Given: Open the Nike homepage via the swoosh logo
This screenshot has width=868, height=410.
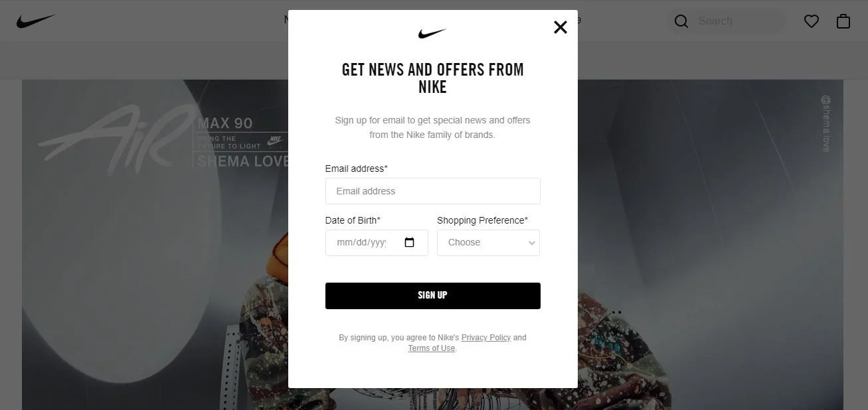Looking at the screenshot, I should point(37,20).
